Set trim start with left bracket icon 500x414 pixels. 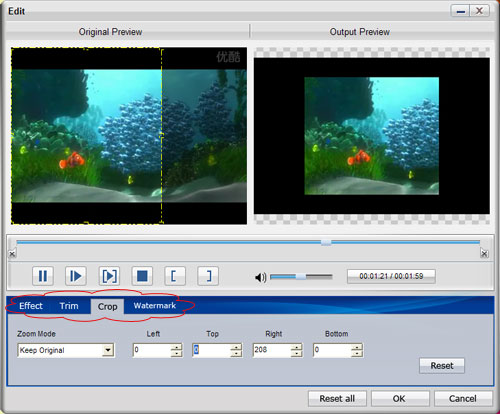175,276
